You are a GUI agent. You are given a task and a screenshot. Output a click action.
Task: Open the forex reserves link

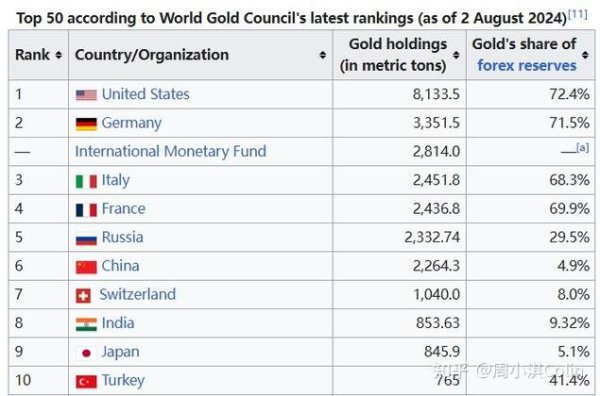click(x=527, y=65)
